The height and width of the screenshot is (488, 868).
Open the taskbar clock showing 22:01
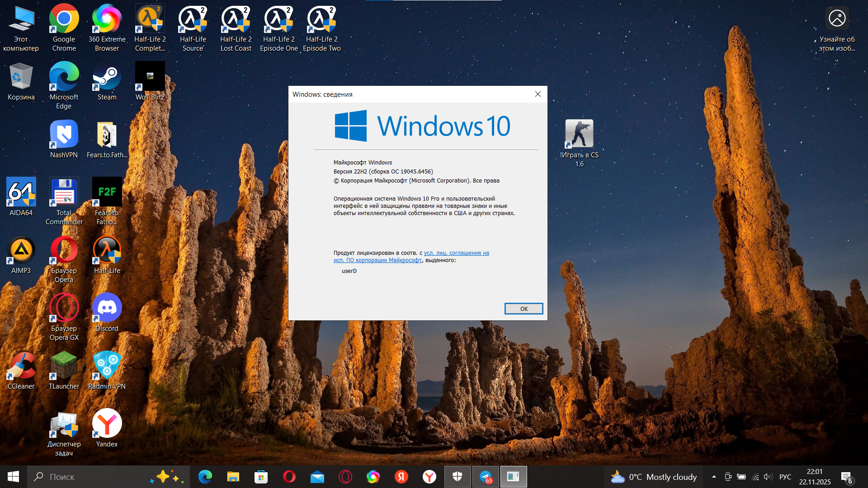coord(815,477)
